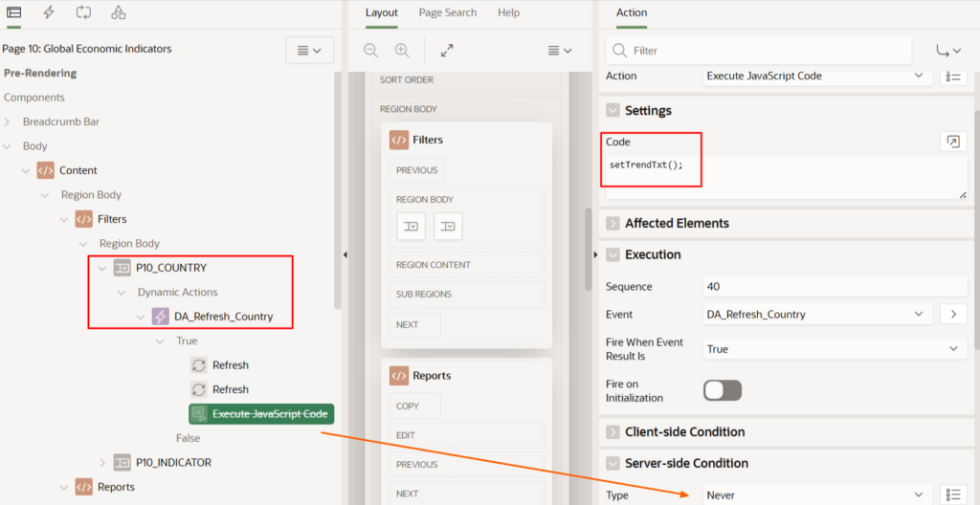The height and width of the screenshot is (505, 980).
Task: Collapse the Reports node
Action: (x=64, y=487)
